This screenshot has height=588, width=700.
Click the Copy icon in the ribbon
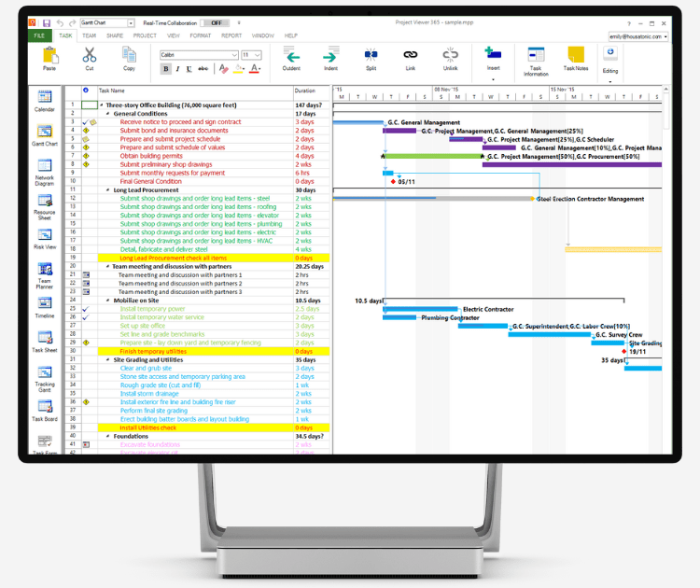click(129, 54)
